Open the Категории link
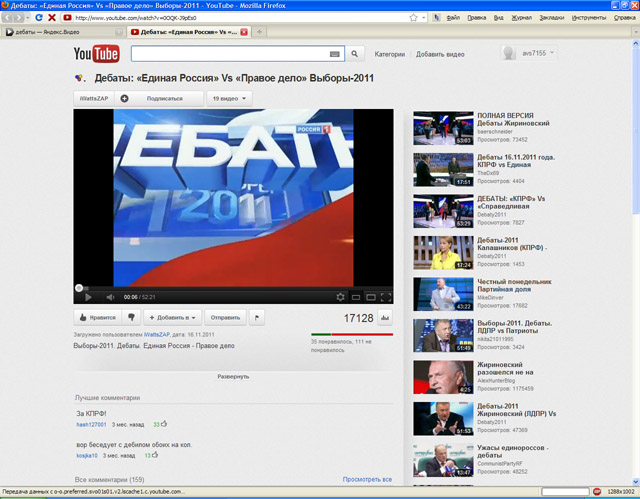 [x=389, y=54]
